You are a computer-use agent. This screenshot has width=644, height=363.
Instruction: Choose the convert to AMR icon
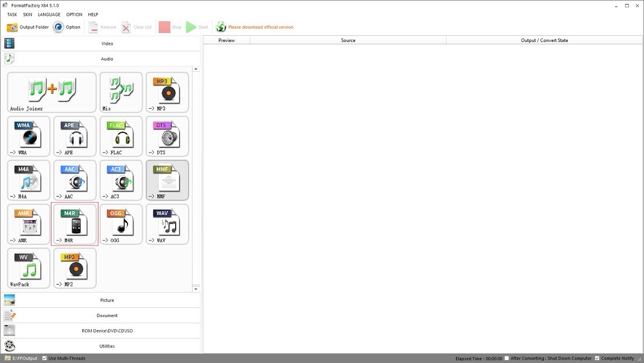(x=29, y=224)
